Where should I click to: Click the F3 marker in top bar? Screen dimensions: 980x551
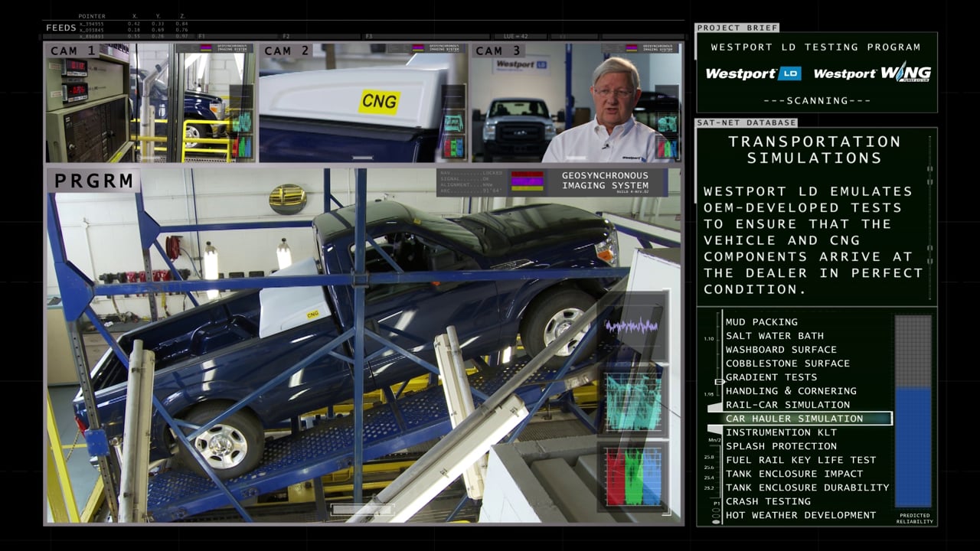pyautogui.click(x=369, y=36)
